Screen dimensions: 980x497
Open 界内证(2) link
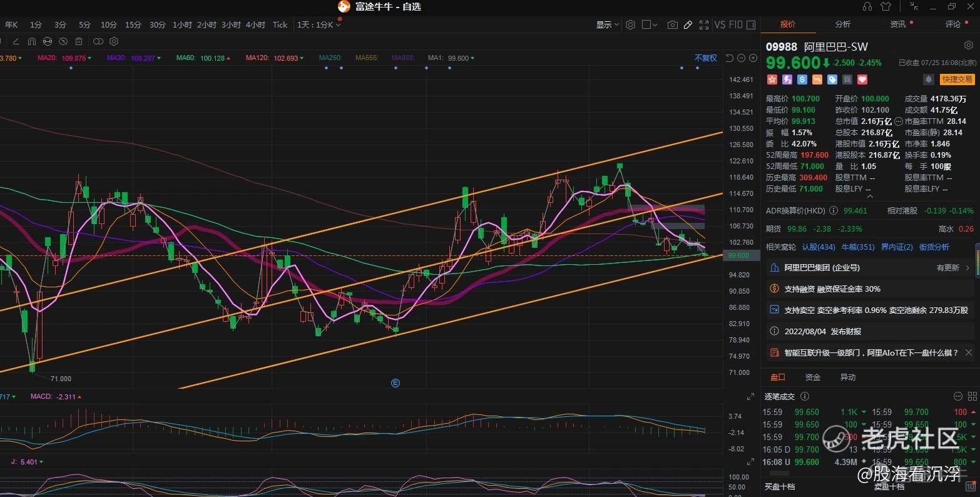[x=897, y=247]
